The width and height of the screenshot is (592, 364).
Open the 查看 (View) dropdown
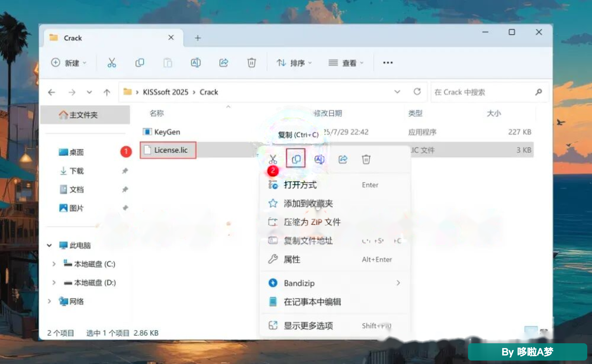tap(346, 63)
